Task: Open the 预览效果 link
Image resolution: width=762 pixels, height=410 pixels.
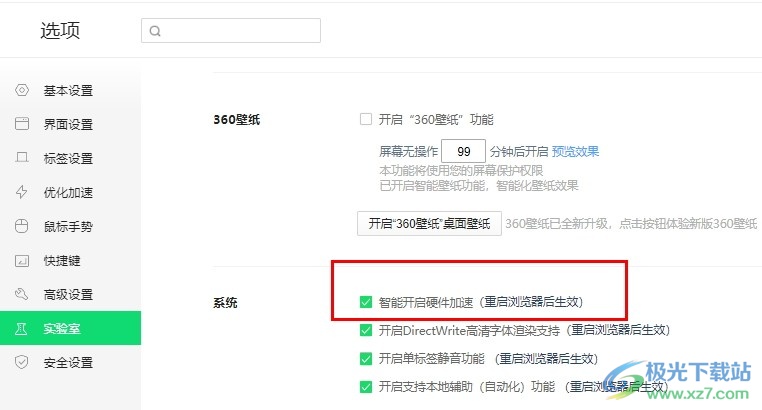Action: pyautogui.click(x=575, y=152)
